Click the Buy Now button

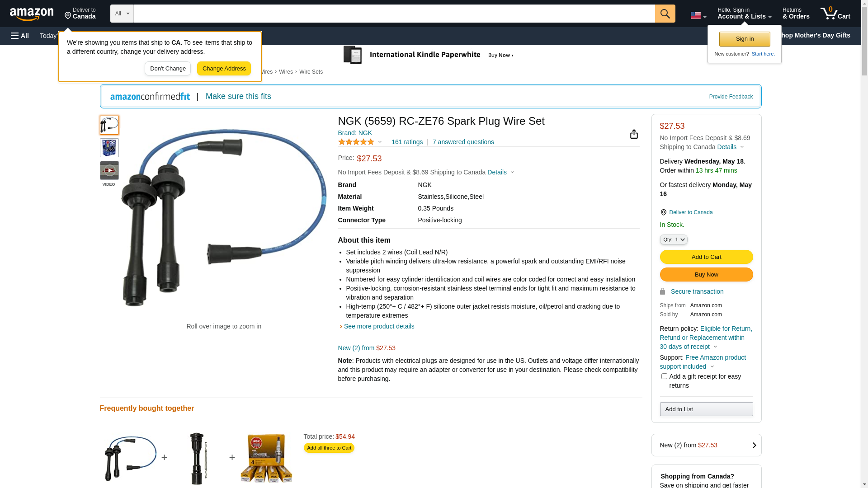(x=706, y=275)
